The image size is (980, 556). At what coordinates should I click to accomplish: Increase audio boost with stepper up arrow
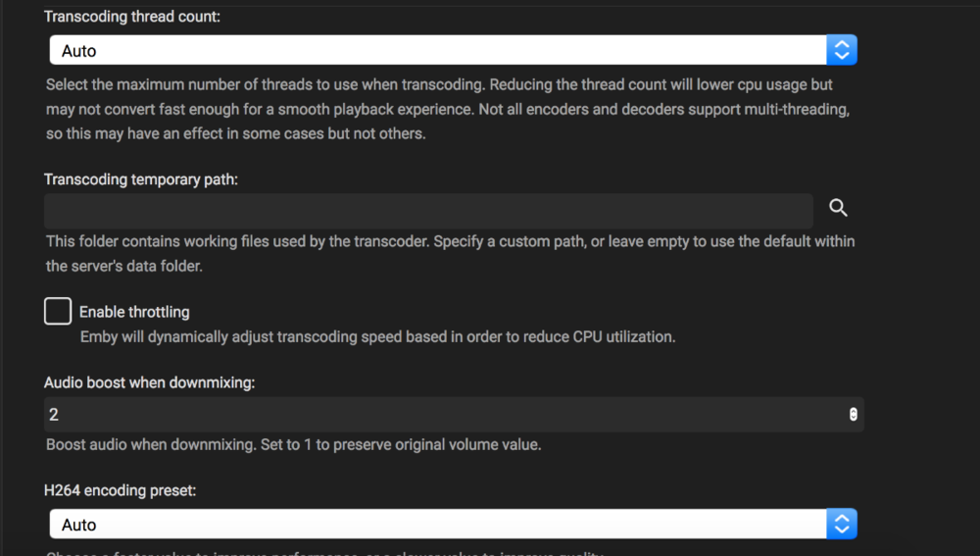[853, 411]
